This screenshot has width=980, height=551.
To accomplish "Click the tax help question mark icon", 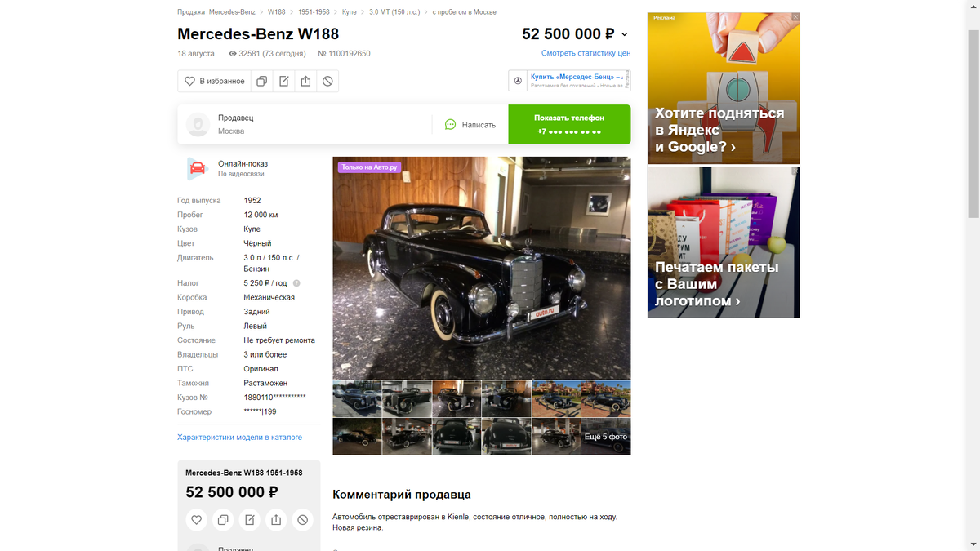I will click(x=296, y=283).
